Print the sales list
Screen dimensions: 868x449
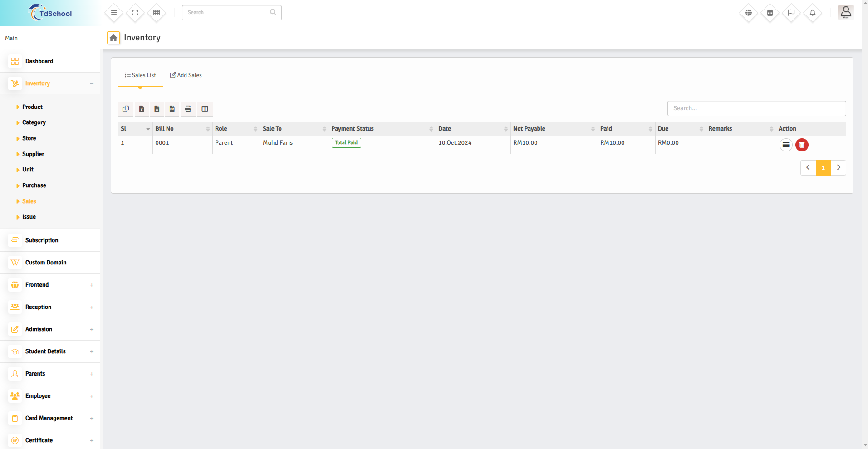point(188,109)
